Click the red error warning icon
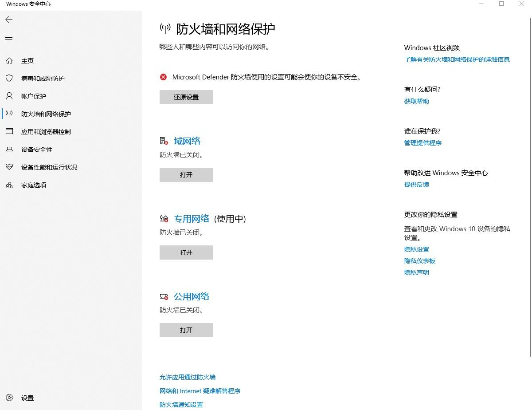Viewport: 532px width, 410px height. [164, 77]
